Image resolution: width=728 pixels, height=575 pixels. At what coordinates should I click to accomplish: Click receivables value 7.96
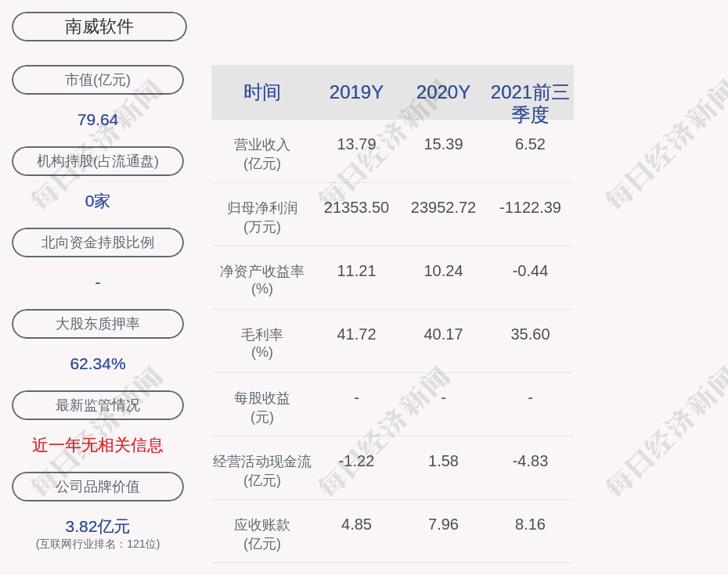tap(443, 524)
